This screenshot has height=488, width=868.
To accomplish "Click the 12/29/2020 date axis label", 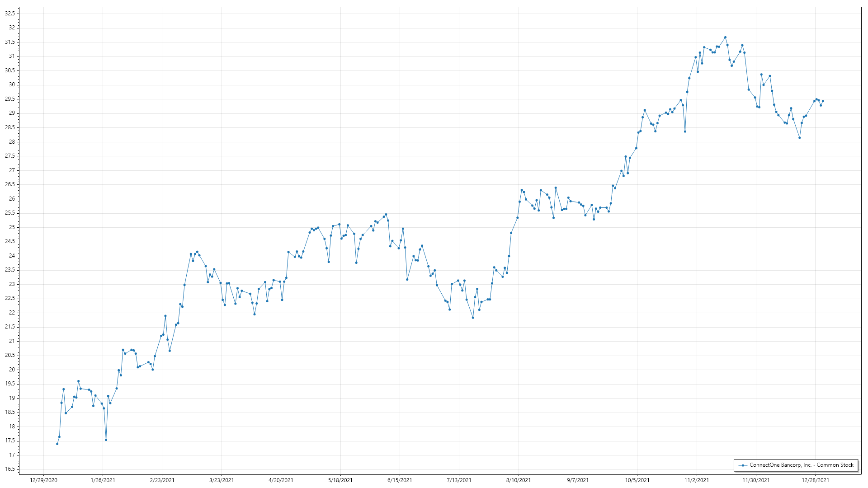I will tap(43, 480).
